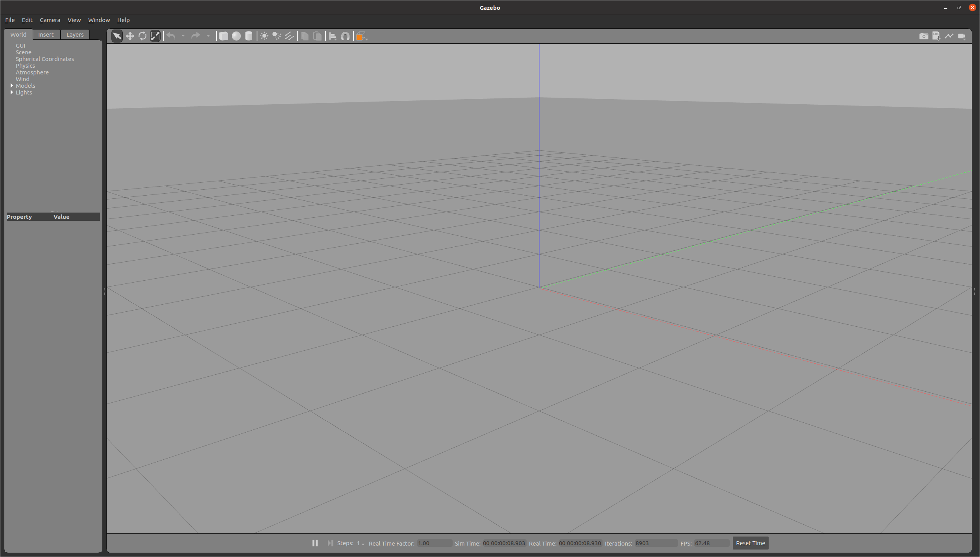Open the Steps count dropdown
This screenshot has height=557, width=980.
tap(361, 543)
